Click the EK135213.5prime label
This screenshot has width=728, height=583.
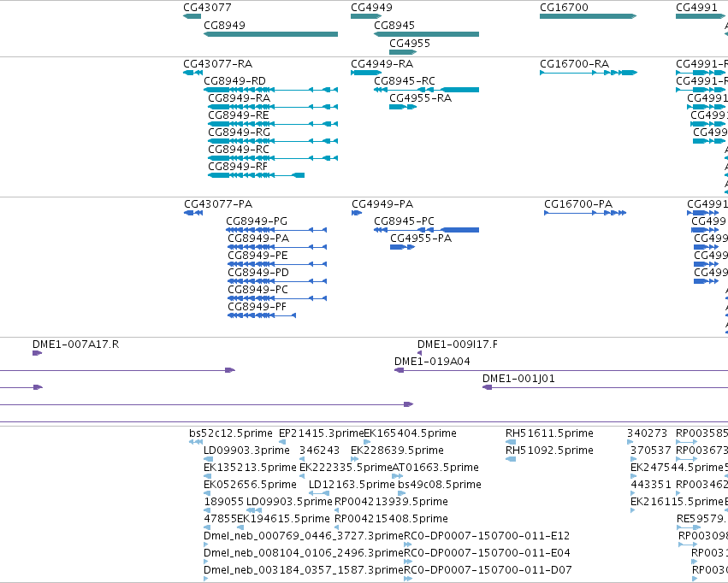250,468
